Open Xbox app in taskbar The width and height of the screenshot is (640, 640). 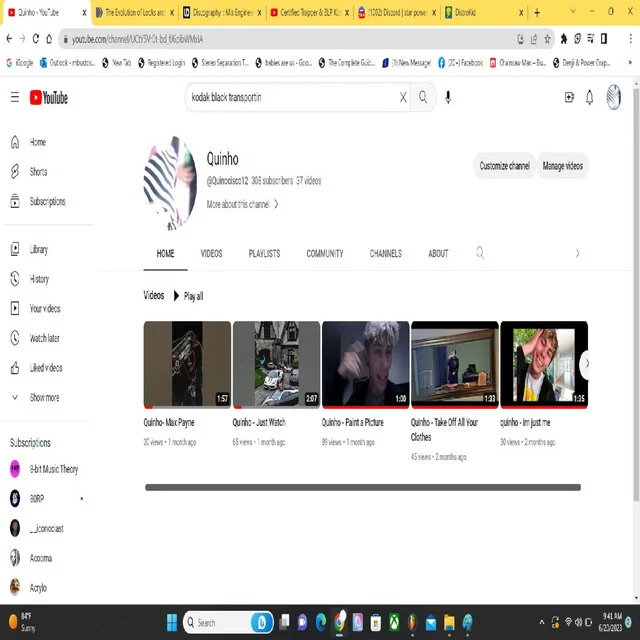tap(394, 622)
